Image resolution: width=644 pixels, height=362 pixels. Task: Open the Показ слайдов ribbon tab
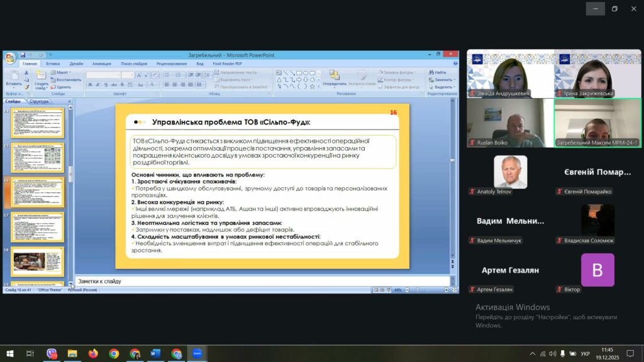(x=134, y=63)
